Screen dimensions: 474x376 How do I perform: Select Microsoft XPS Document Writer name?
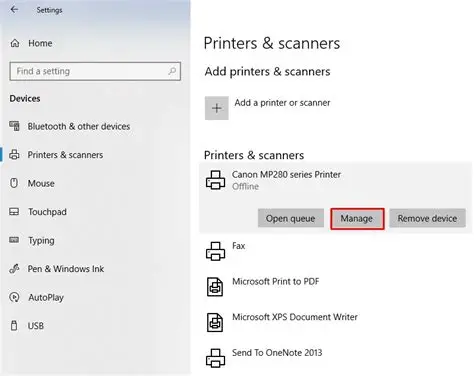295,317
